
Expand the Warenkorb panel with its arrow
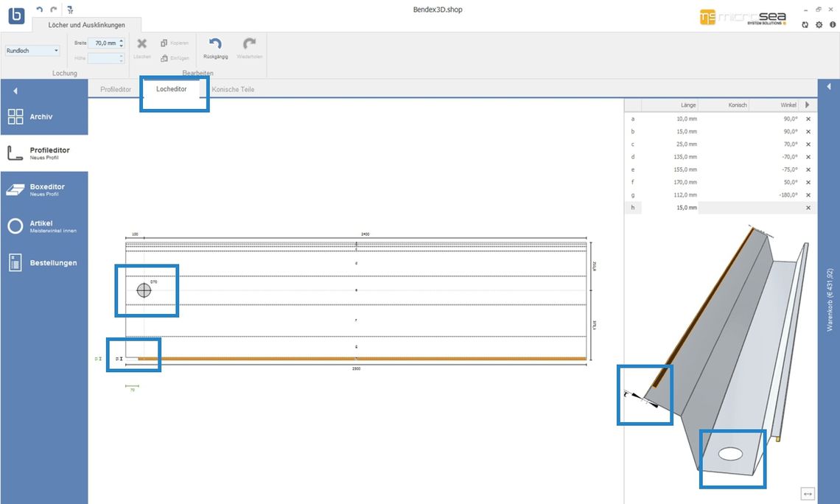click(829, 86)
